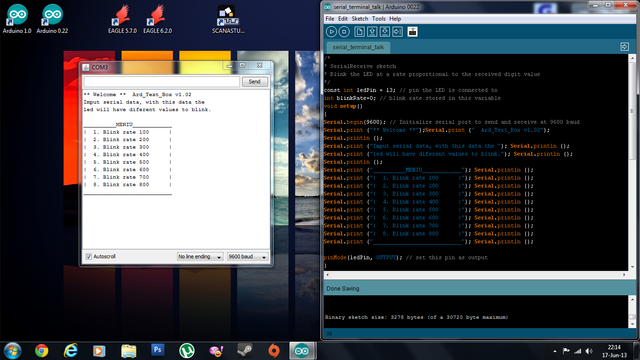Open Windows Media Player taskbar icon

(x=99, y=351)
